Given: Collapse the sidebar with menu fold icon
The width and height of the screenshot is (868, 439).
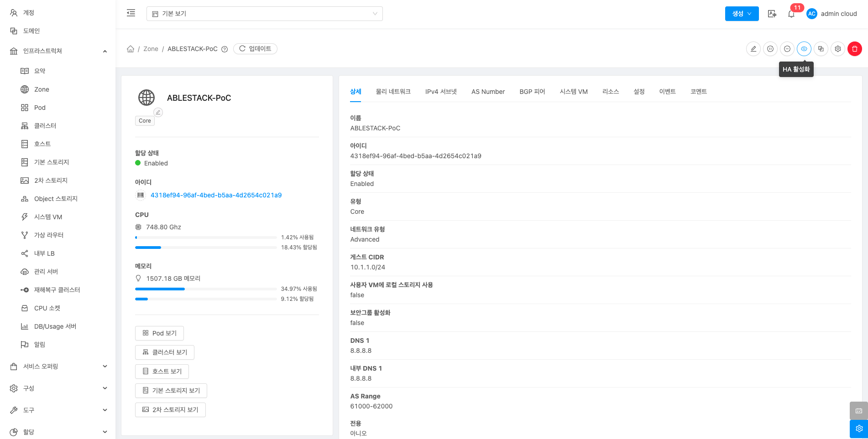Looking at the screenshot, I should point(131,13).
